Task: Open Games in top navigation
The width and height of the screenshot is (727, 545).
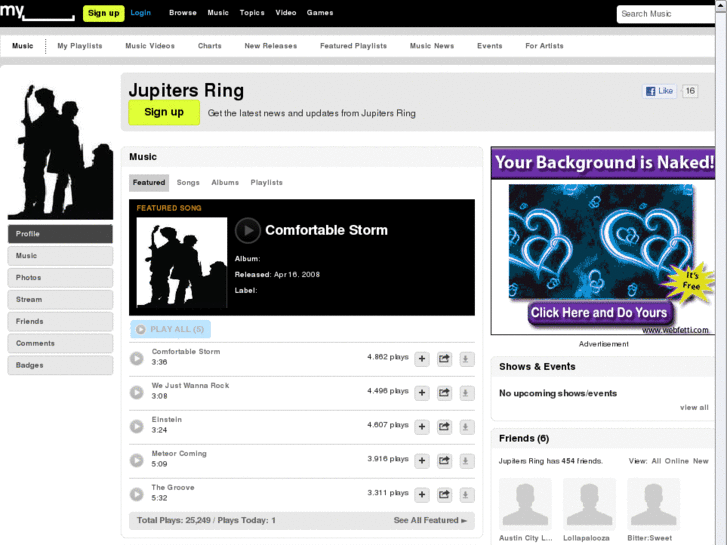Action: [320, 13]
